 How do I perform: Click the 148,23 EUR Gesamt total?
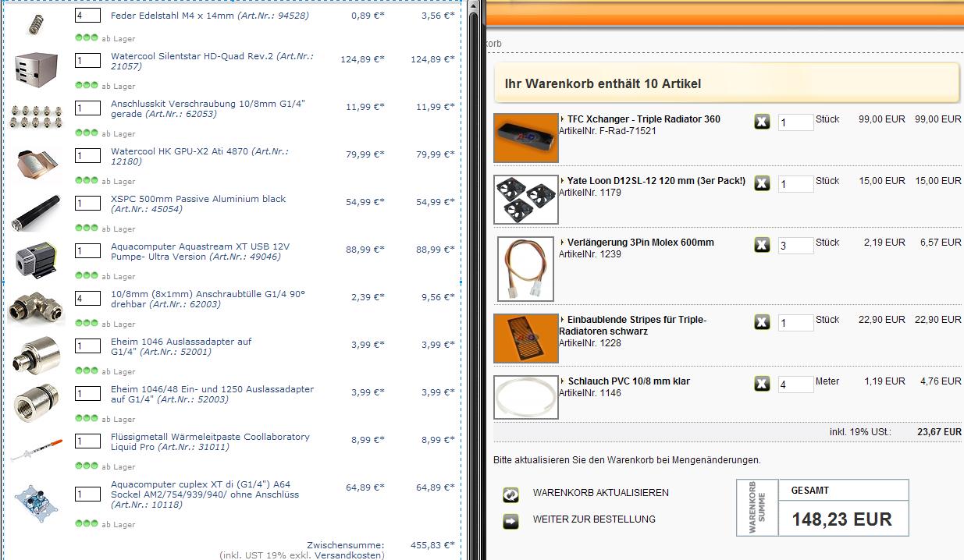841,519
